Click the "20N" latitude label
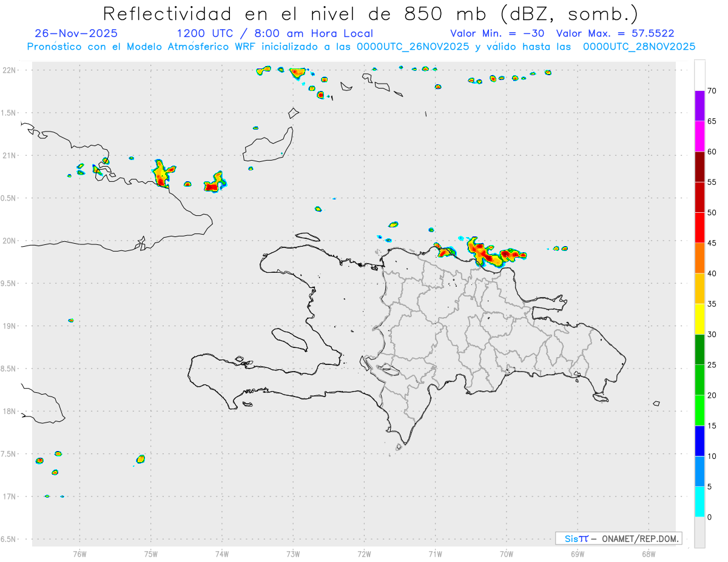The height and width of the screenshot is (562, 728). pyautogui.click(x=10, y=241)
